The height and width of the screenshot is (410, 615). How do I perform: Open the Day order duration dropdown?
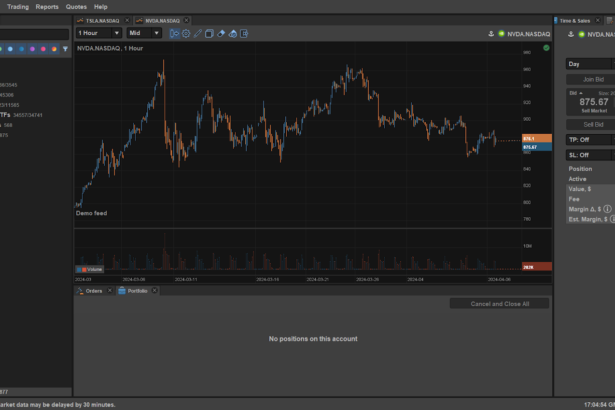[589, 64]
